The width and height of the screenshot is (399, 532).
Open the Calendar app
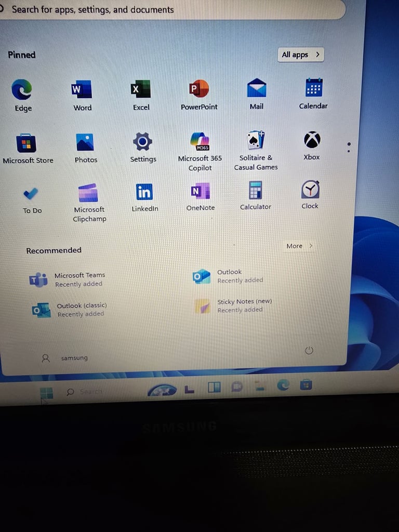pyautogui.click(x=313, y=94)
